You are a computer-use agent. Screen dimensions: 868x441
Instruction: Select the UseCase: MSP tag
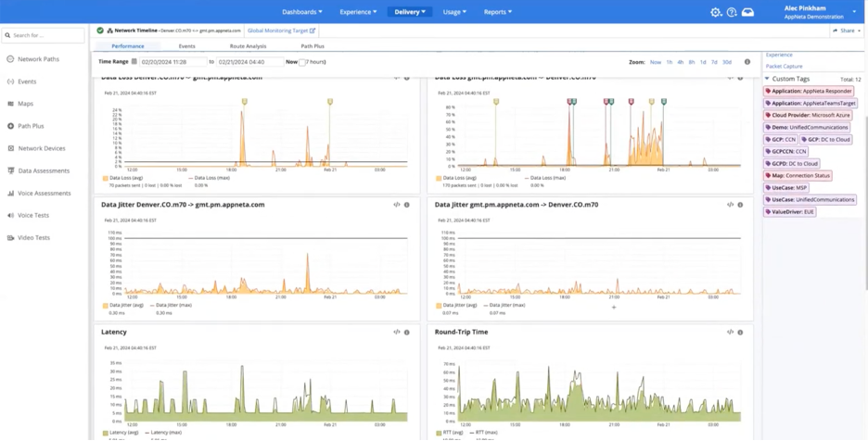click(786, 188)
